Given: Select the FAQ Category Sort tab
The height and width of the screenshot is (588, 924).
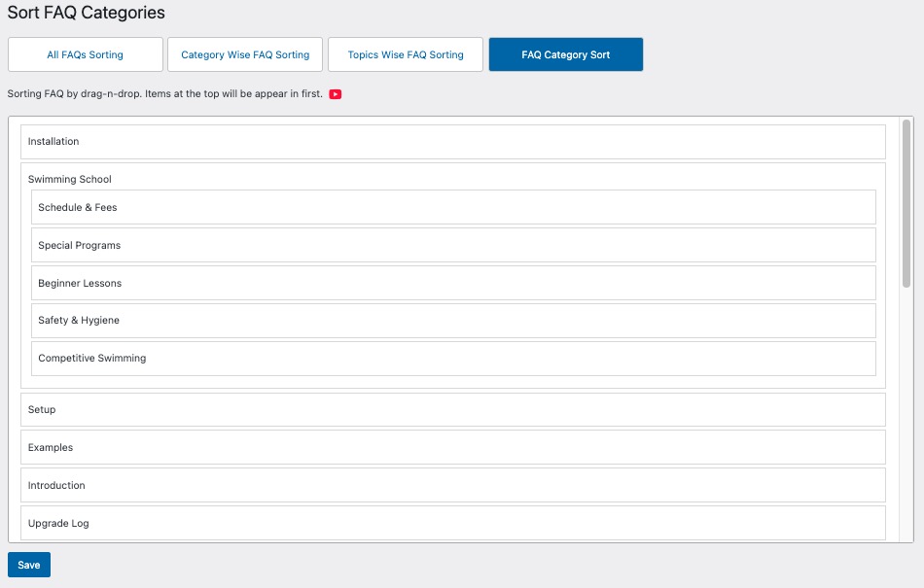Looking at the screenshot, I should [x=566, y=54].
